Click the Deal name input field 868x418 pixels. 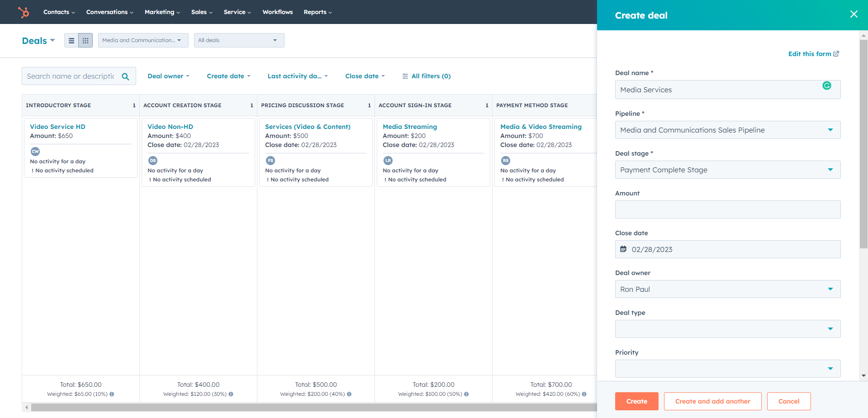click(x=728, y=90)
